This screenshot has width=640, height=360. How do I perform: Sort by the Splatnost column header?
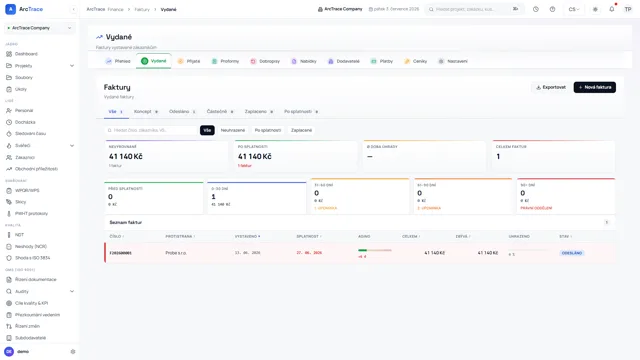(x=309, y=236)
